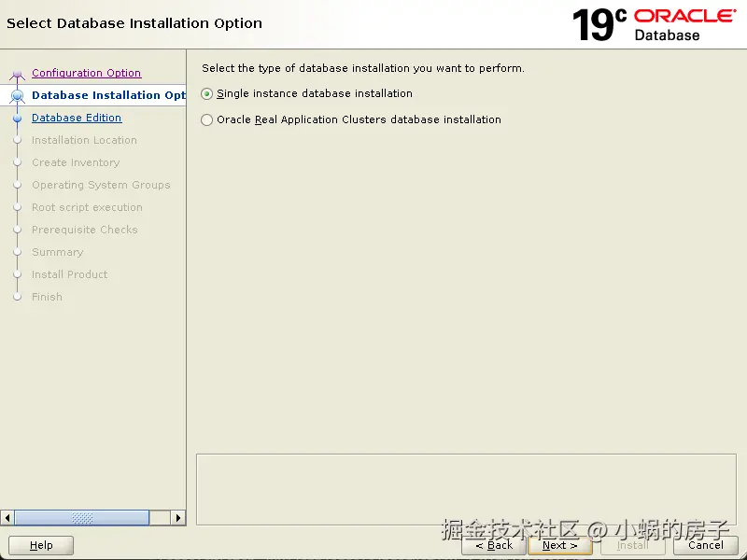Viewport: 747px width, 560px height.
Task: Click the Installation Location step bullet
Action: [x=18, y=141]
